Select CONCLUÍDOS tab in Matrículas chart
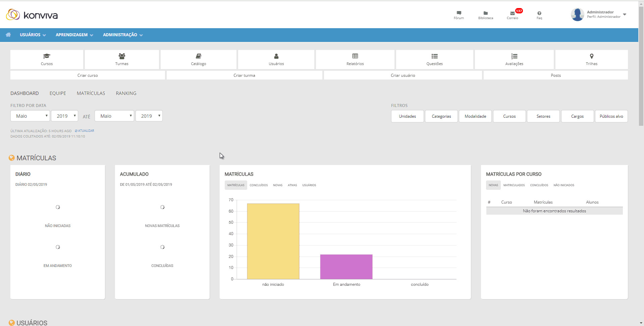Viewport: 644px width, 326px height. (259, 185)
